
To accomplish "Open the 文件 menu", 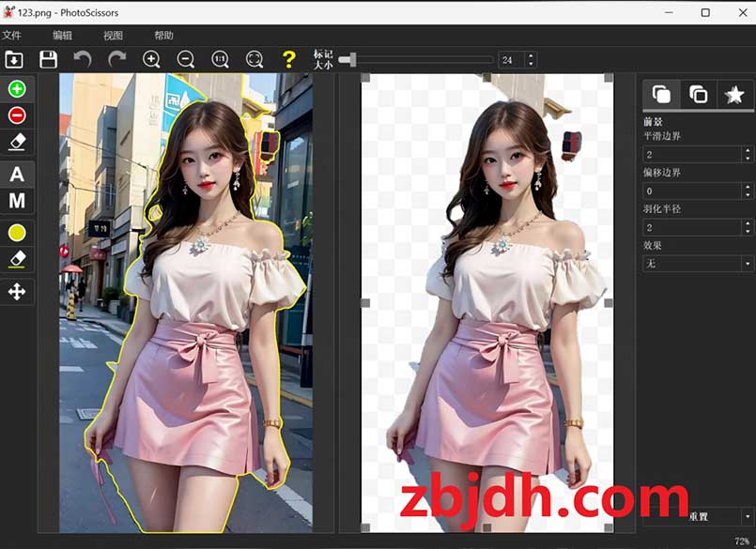I will pos(13,34).
